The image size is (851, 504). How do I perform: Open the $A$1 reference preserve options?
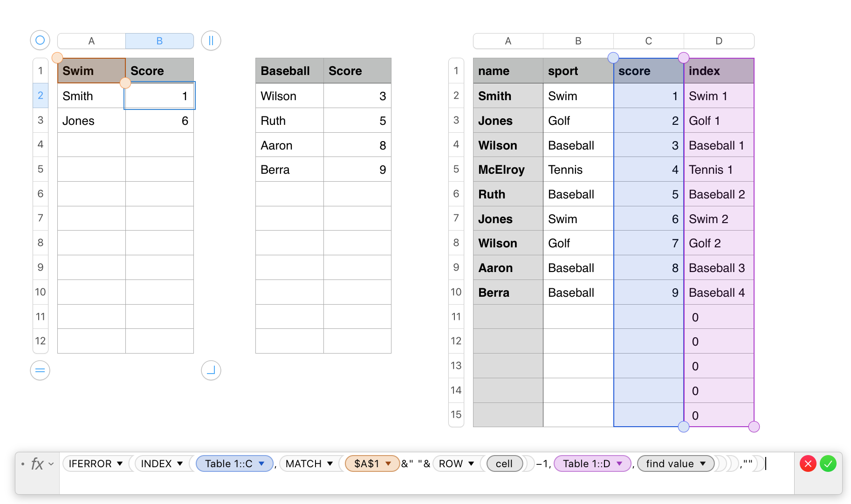pyautogui.click(x=388, y=464)
